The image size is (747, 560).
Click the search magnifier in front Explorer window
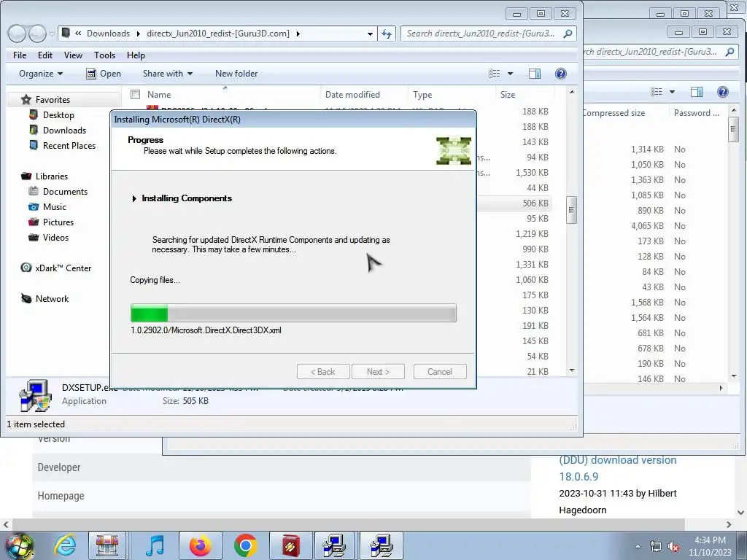(x=568, y=34)
